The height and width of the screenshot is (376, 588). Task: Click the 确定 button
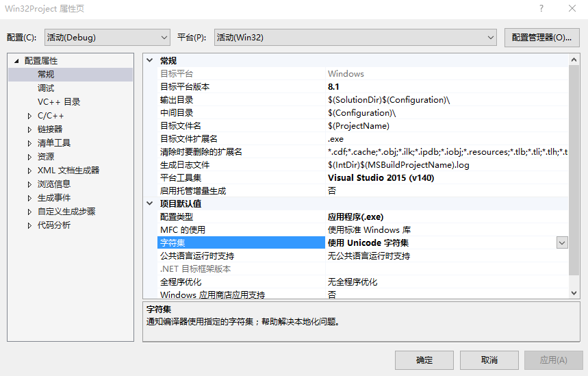pyautogui.click(x=424, y=360)
